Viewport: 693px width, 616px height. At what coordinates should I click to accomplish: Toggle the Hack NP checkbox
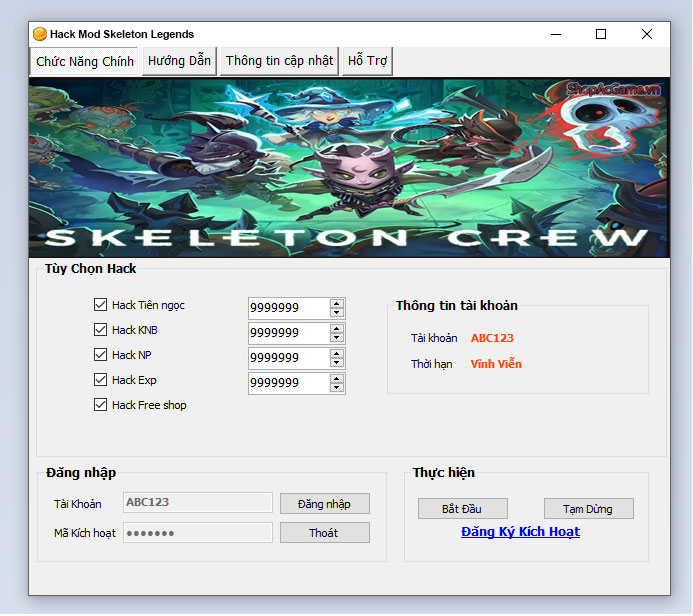pos(100,354)
